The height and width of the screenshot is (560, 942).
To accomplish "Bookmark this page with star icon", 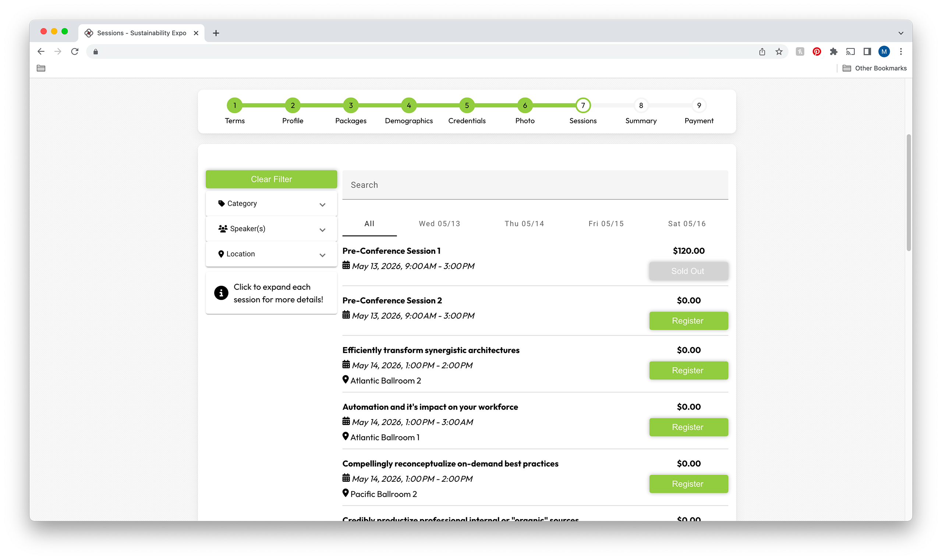I will [779, 52].
